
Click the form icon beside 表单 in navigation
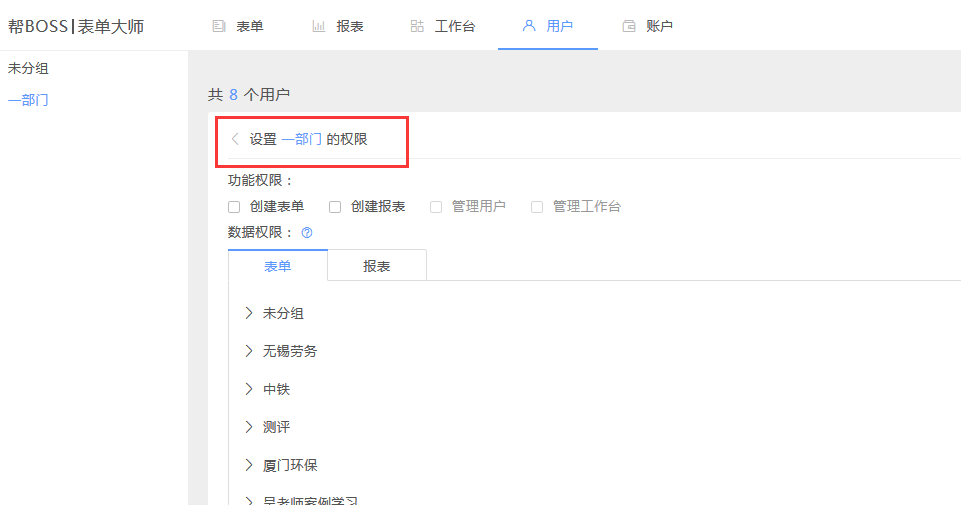point(218,26)
